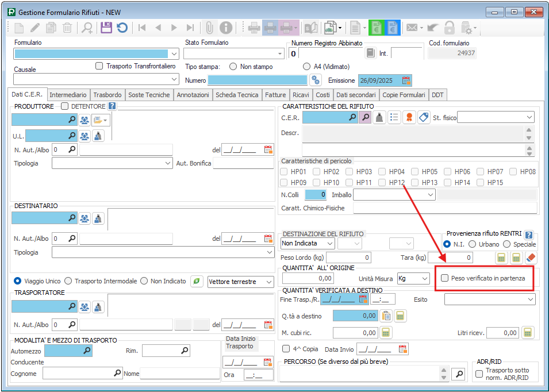Click the blue Refresh arrow icon
The width and height of the screenshot is (549, 392).
tap(122, 27)
